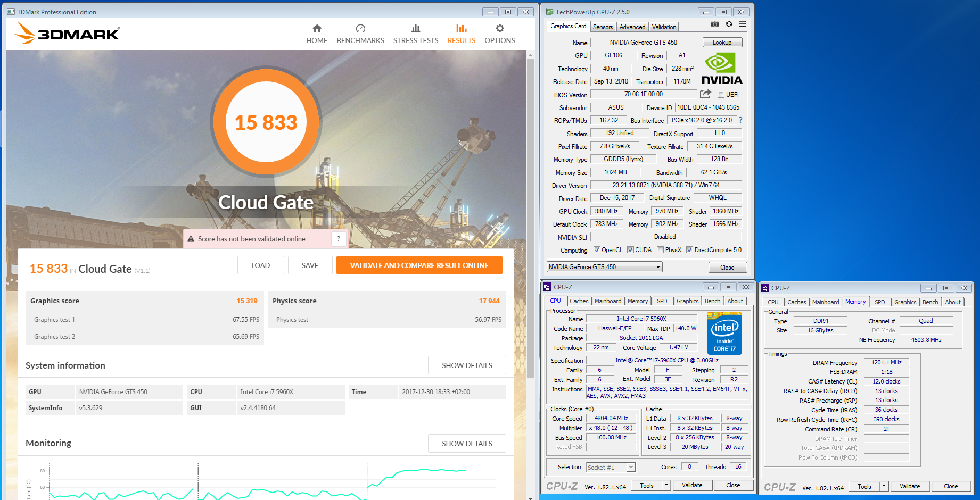980x500 pixels.
Task: Open the Socket #1 selection dropdown
Action: tap(611, 468)
